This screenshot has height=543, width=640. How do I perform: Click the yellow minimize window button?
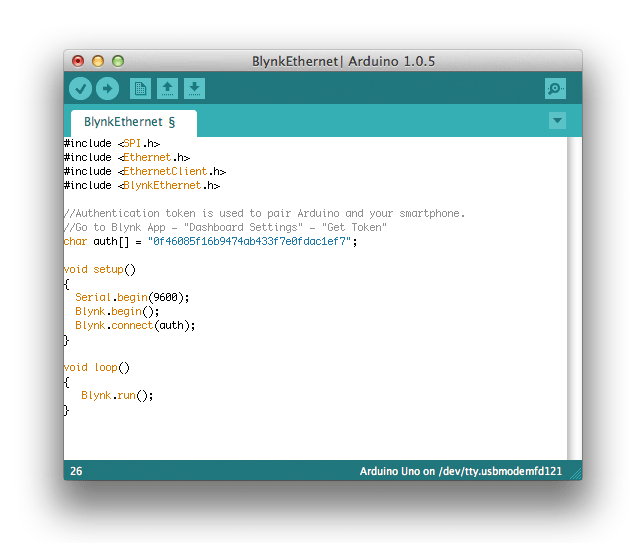pos(98,61)
